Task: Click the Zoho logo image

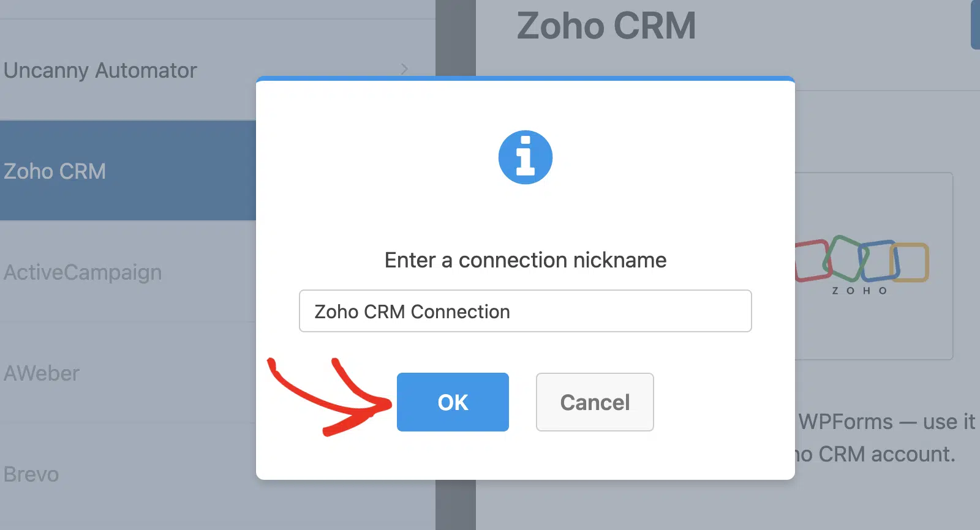Action: (x=862, y=266)
